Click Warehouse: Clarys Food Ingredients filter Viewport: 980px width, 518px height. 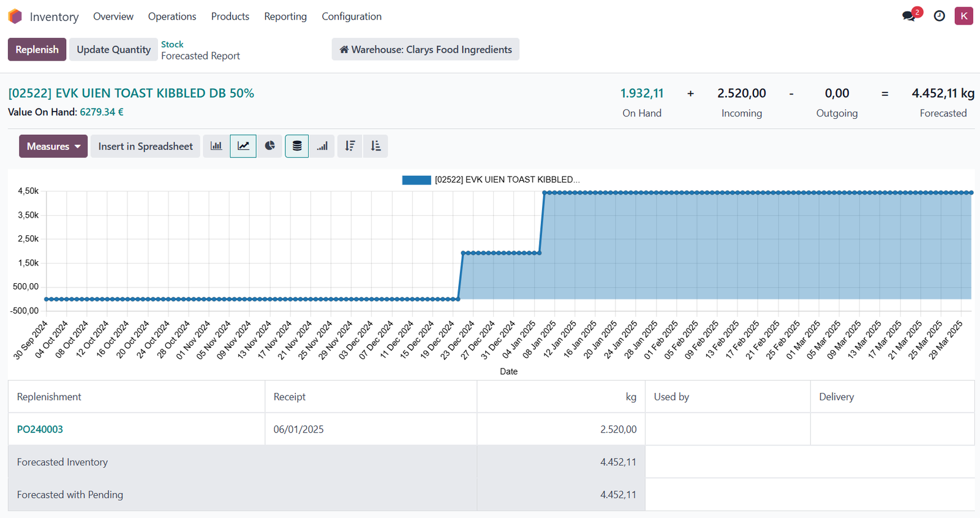pos(426,50)
